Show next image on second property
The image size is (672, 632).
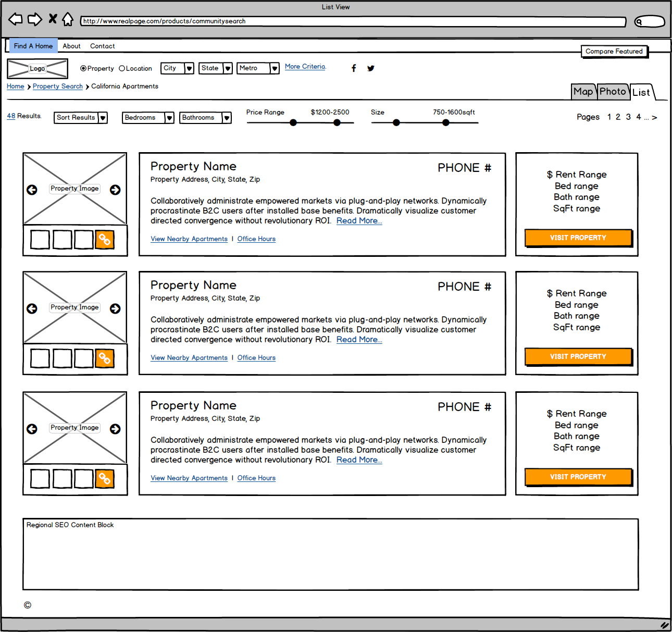pos(115,309)
